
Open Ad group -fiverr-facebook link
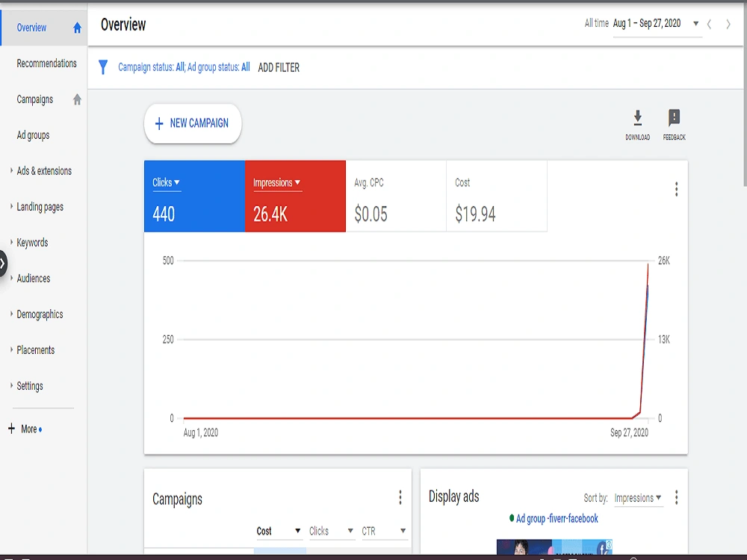(557, 519)
